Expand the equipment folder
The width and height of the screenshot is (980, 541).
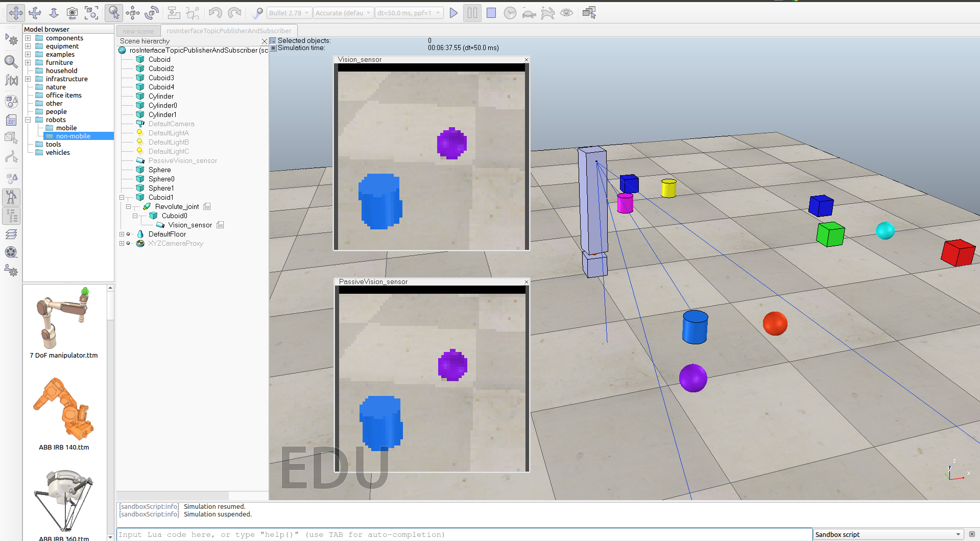tap(28, 46)
